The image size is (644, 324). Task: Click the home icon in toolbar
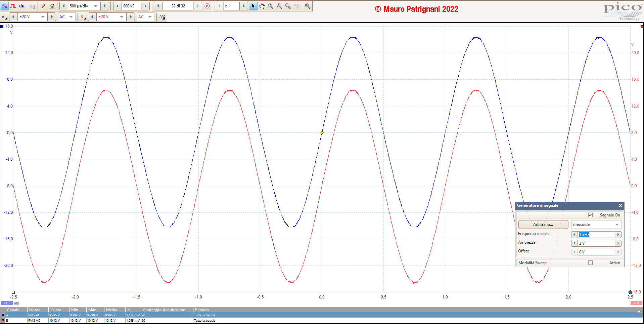pyautogui.click(x=52, y=6)
